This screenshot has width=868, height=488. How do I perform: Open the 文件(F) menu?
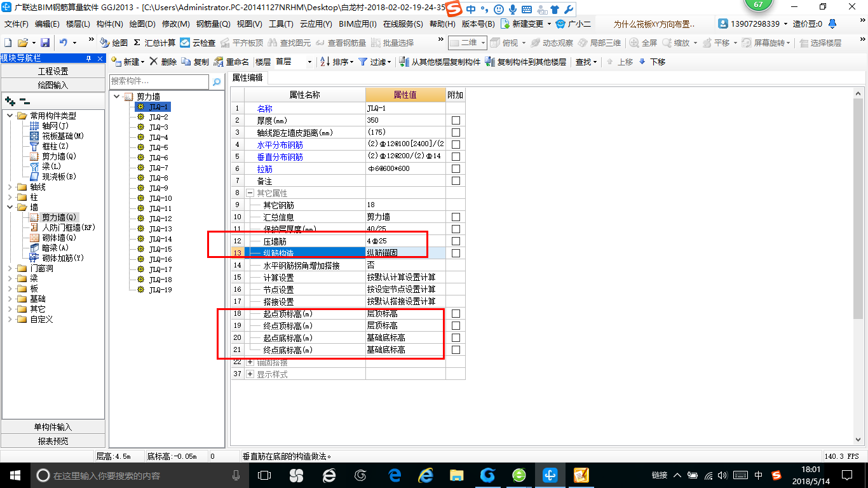(17, 24)
